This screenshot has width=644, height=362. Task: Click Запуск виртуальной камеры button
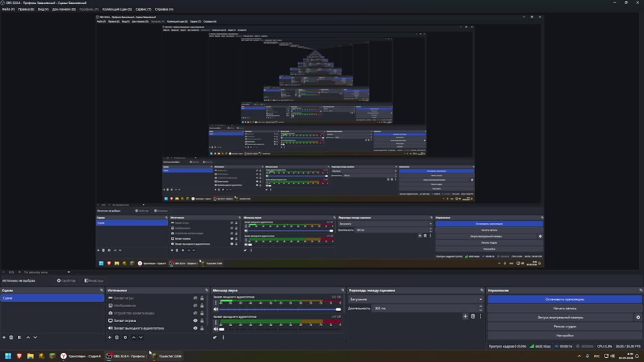click(x=560, y=317)
